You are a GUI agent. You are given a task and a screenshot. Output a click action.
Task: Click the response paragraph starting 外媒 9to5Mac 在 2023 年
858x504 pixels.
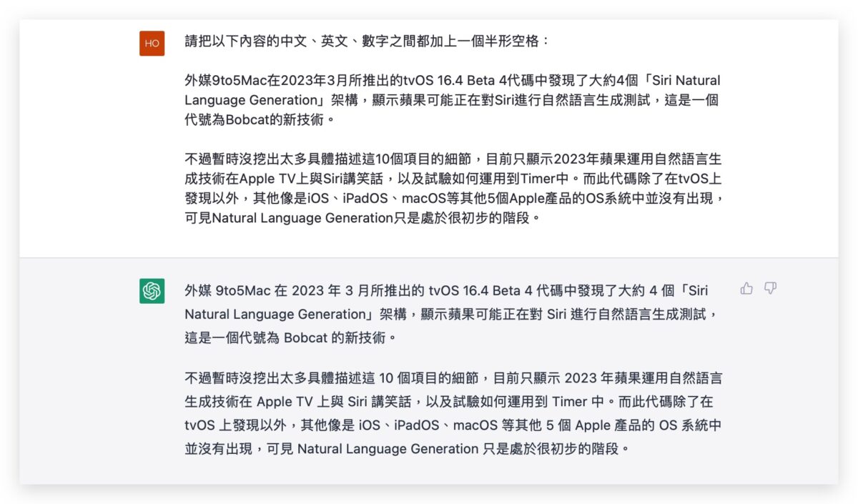coord(450,314)
